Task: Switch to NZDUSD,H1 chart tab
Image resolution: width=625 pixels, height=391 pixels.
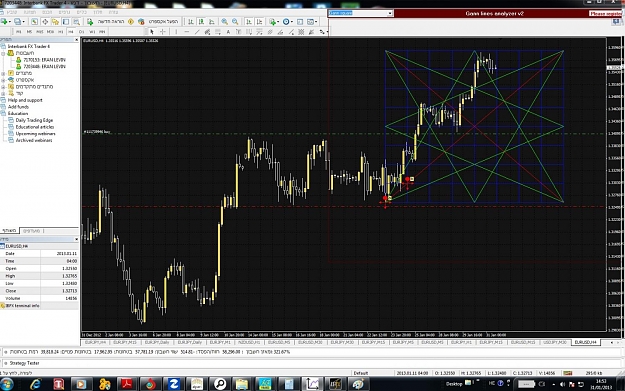Action: 249,342
